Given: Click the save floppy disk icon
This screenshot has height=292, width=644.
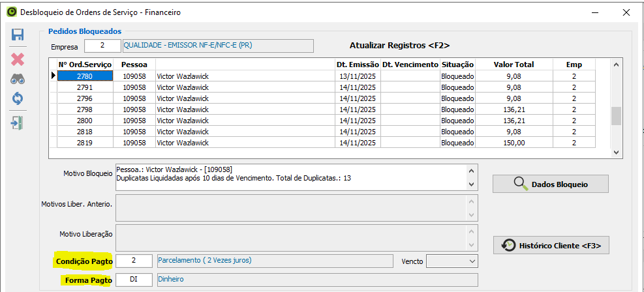Looking at the screenshot, I should click(x=18, y=35).
